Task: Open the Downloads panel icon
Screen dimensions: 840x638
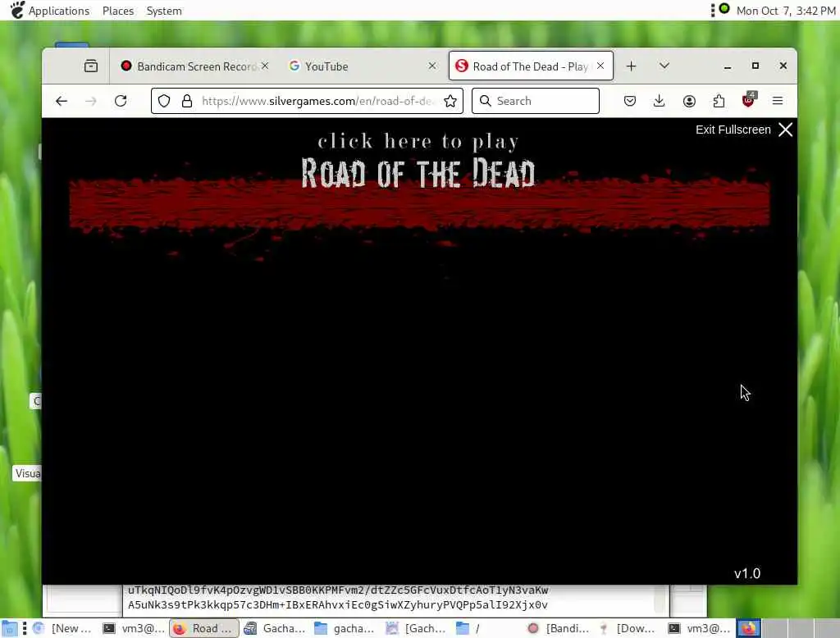Action: pyautogui.click(x=660, y=101)
